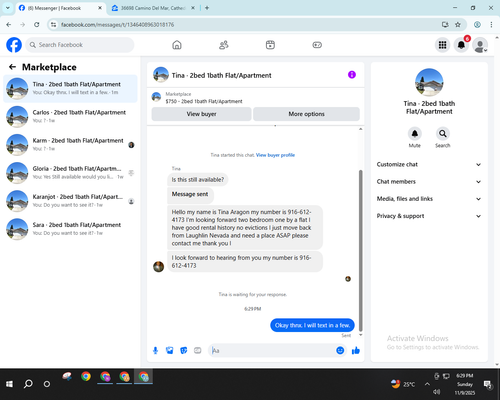Open the tab search dropdown arrow
This screenshot has width=500, height=400.
point(8,8)
